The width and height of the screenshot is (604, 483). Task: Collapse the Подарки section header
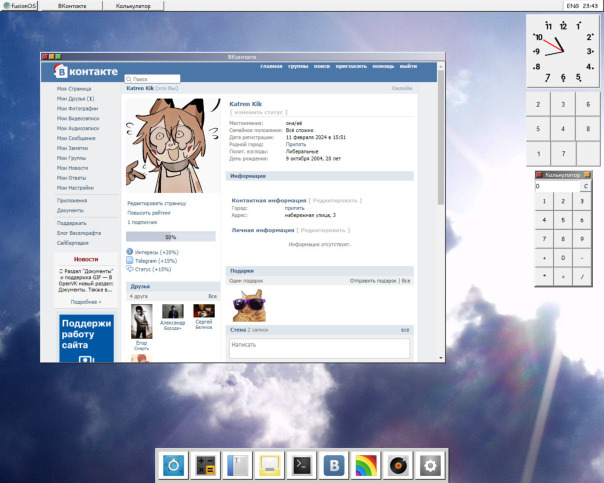click(242, 270)
